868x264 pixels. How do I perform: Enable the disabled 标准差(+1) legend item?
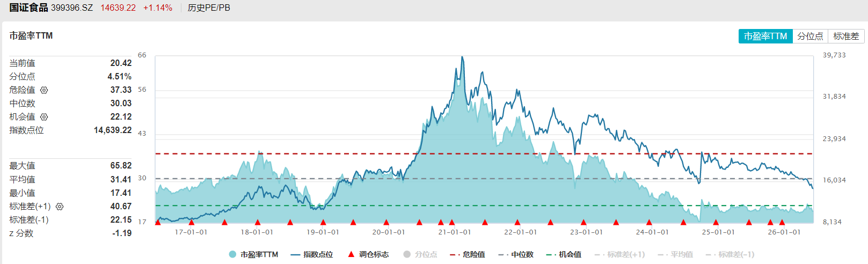620,254
